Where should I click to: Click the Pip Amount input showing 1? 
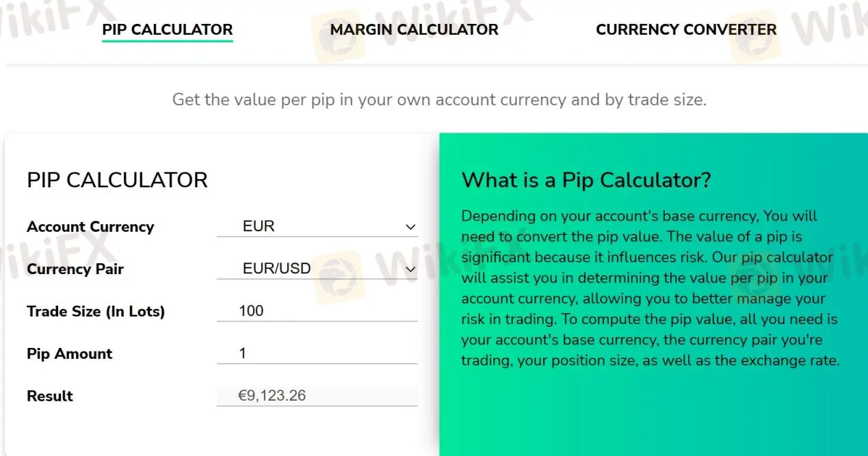[317, 353]
